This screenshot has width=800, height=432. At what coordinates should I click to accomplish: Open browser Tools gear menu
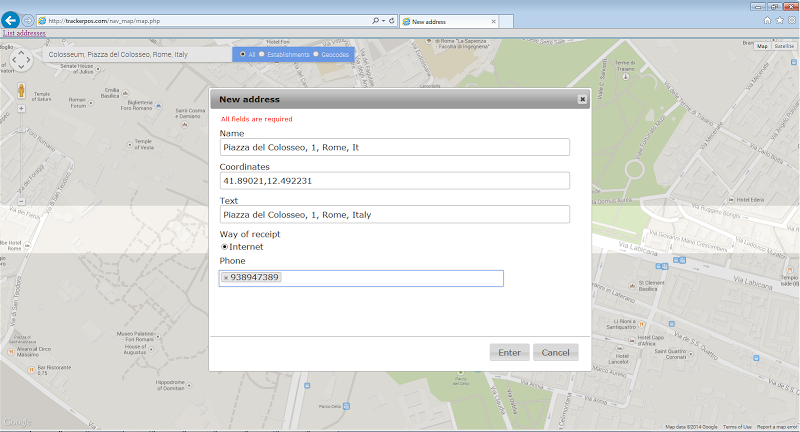(792, 20)
